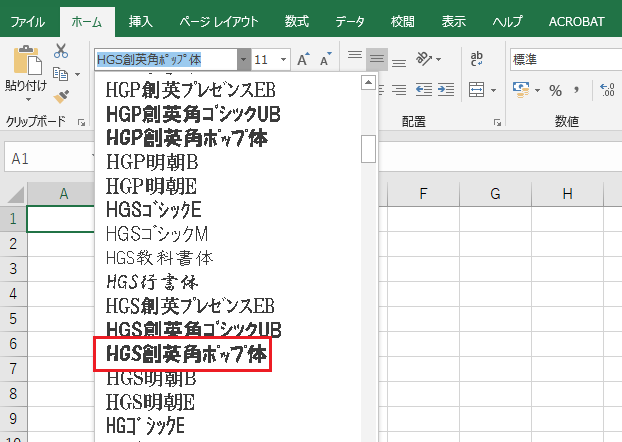Select row 5 header
The width and height of the screenshot is (622, 442).
point(13,319)
